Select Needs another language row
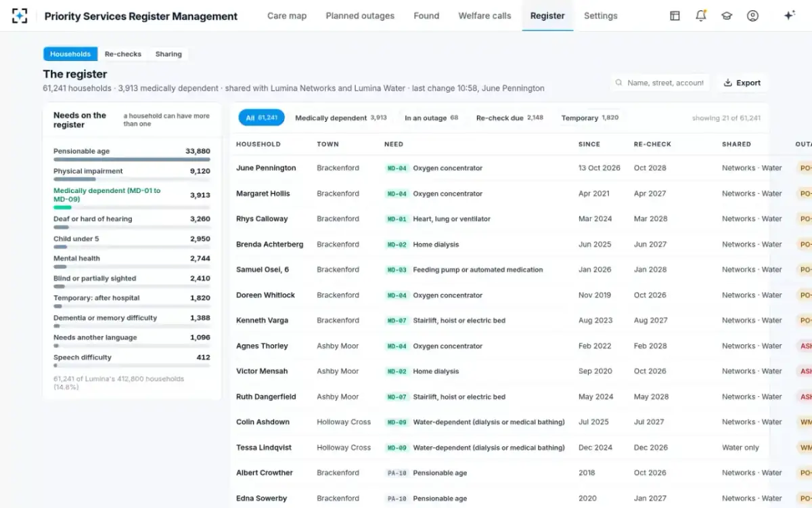 pos(132,340)
